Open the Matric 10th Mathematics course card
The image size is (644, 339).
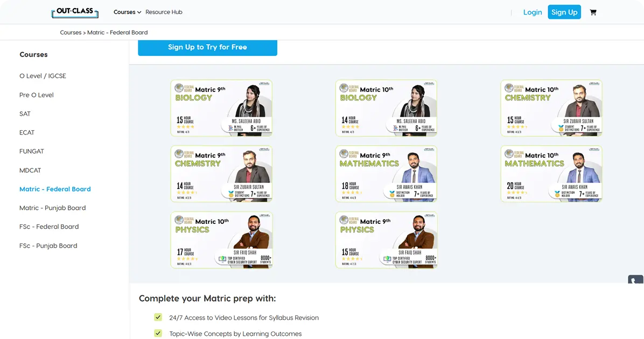551,174
